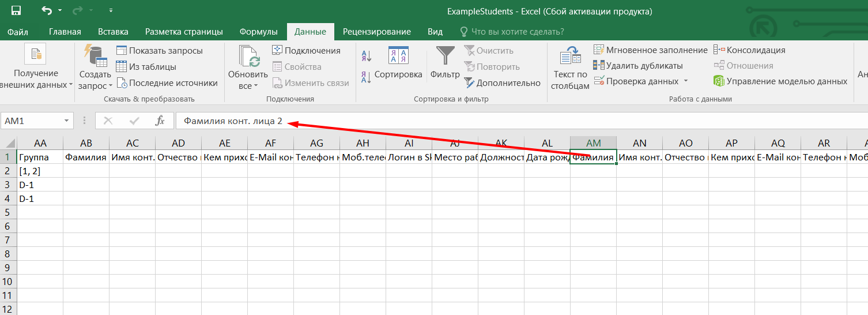Click the Undo arrow icon
868x315 pixels.
click(x=47, y=10)
